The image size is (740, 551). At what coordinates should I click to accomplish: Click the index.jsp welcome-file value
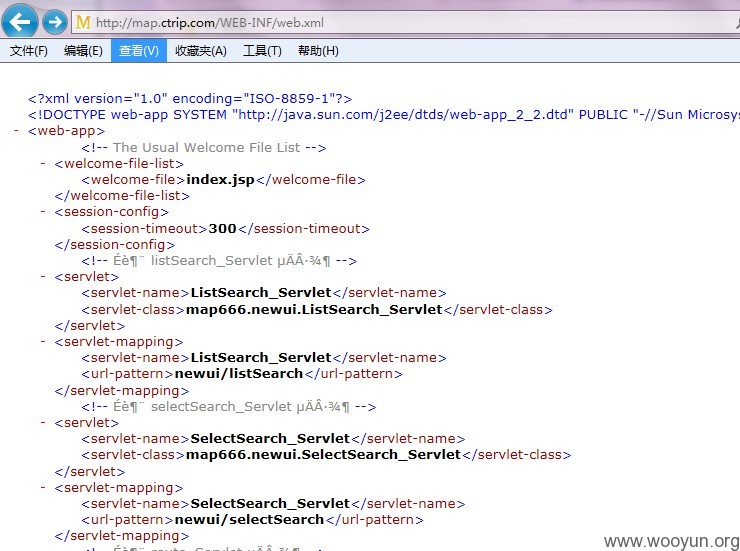pos(220,180)
